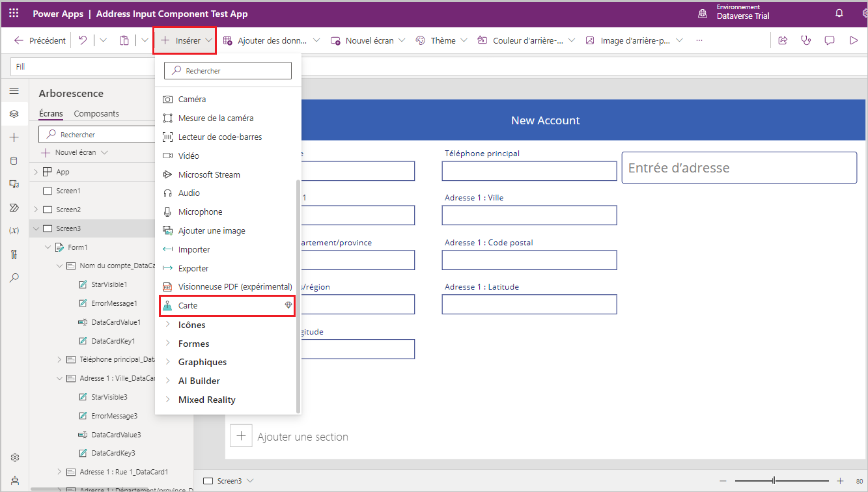The image size is (868, 492).
Task: Click the notifications bell icon
Action: pos(839,14)
